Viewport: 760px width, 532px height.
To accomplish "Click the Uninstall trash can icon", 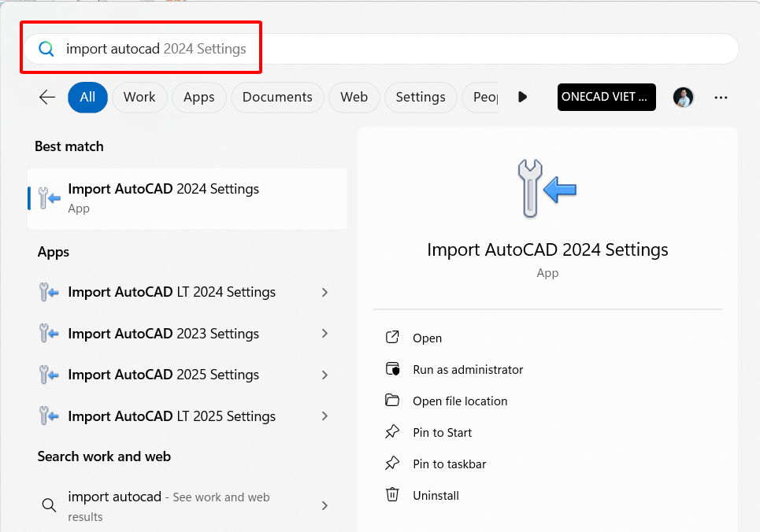I will [392, 495].
